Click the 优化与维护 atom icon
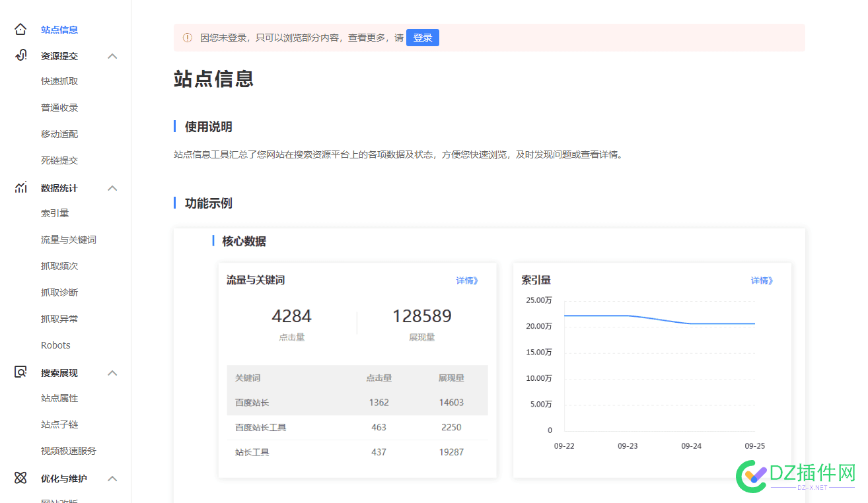This screenshot has height=503, width=868. click(x=20, y=478)
